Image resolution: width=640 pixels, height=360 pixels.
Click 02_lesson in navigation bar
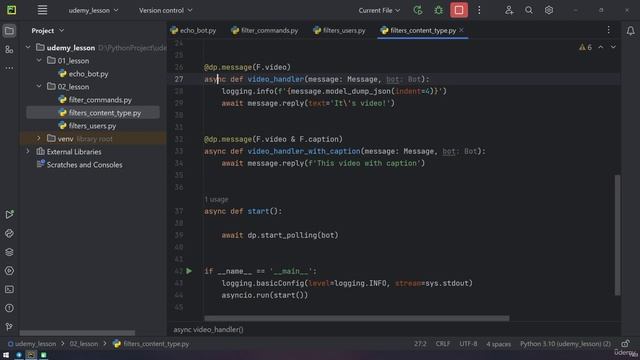84,344
